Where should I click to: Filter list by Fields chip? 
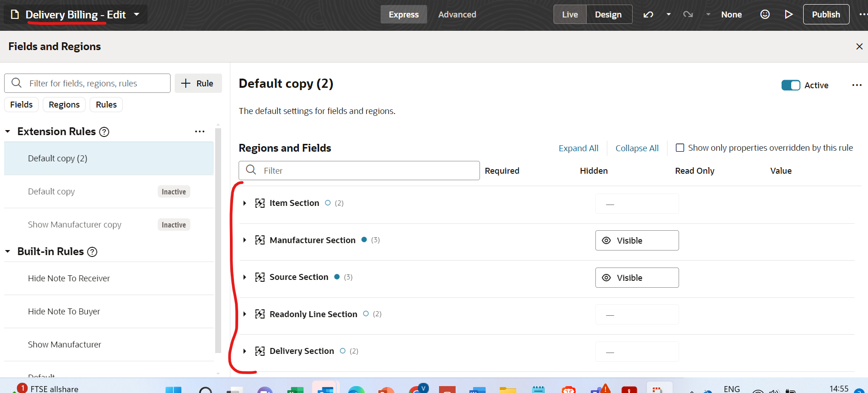pos(21,104)
